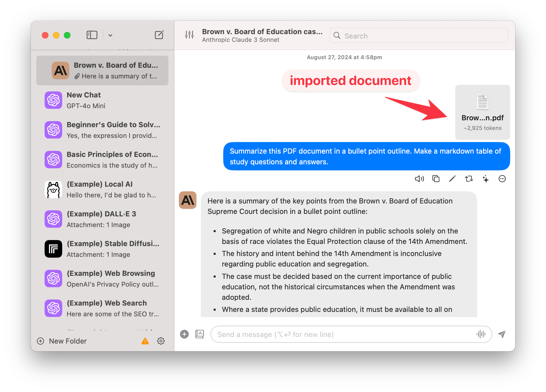The image size is (546, 392).
Task: Click the case must be decided bullet point
Action: [x=338, y=287]
